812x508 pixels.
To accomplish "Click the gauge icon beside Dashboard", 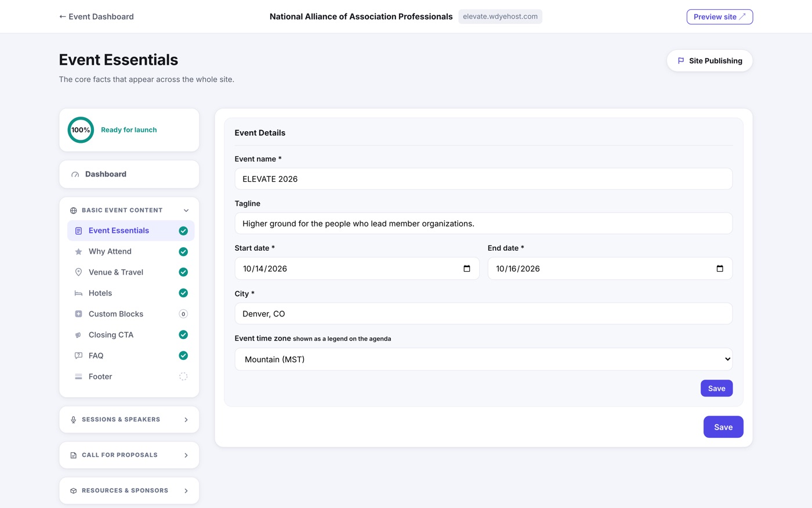I will coord(75,174).
